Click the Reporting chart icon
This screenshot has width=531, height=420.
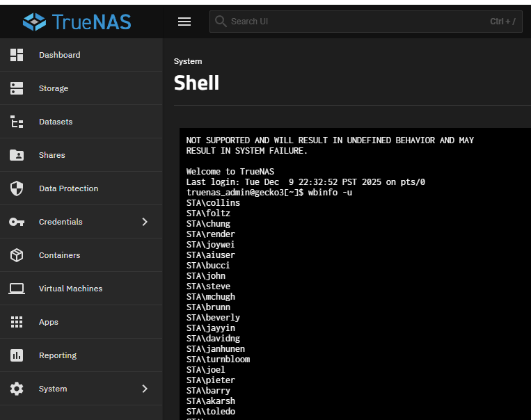17,355
